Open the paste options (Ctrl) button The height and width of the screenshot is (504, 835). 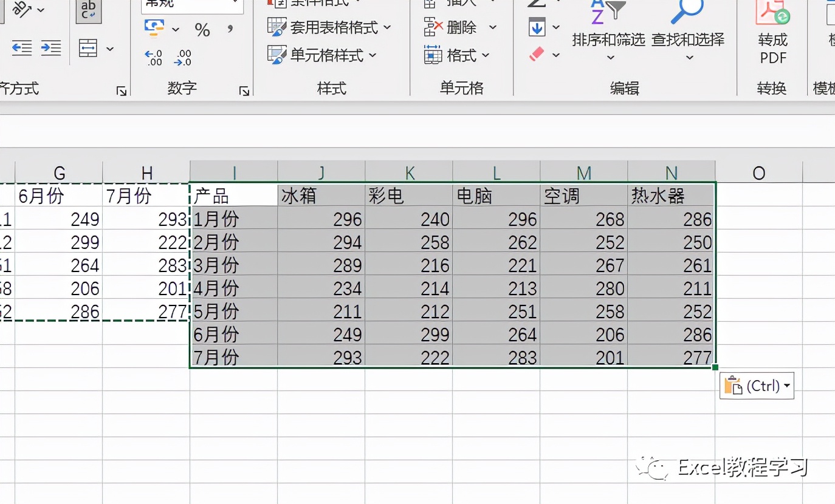click(757, 386)
